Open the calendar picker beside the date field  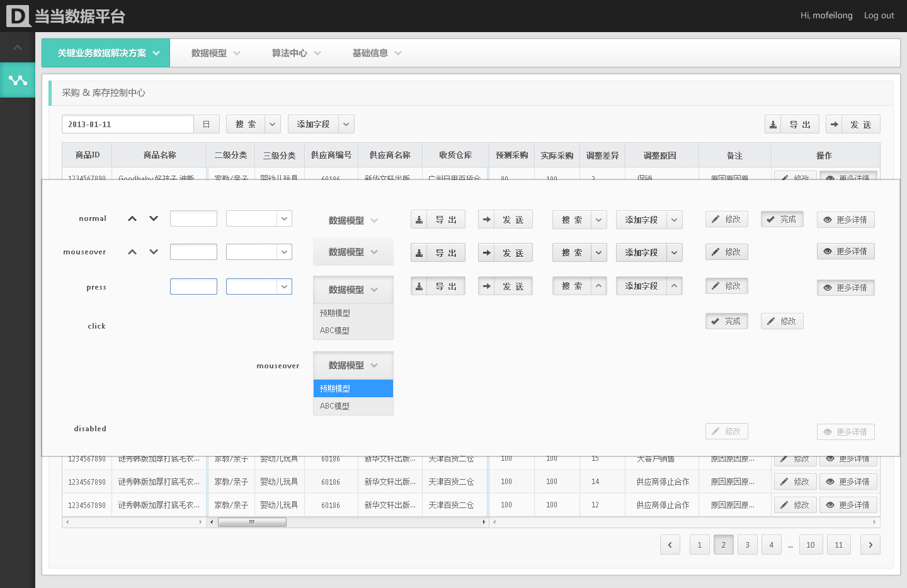tap(206, 124)
